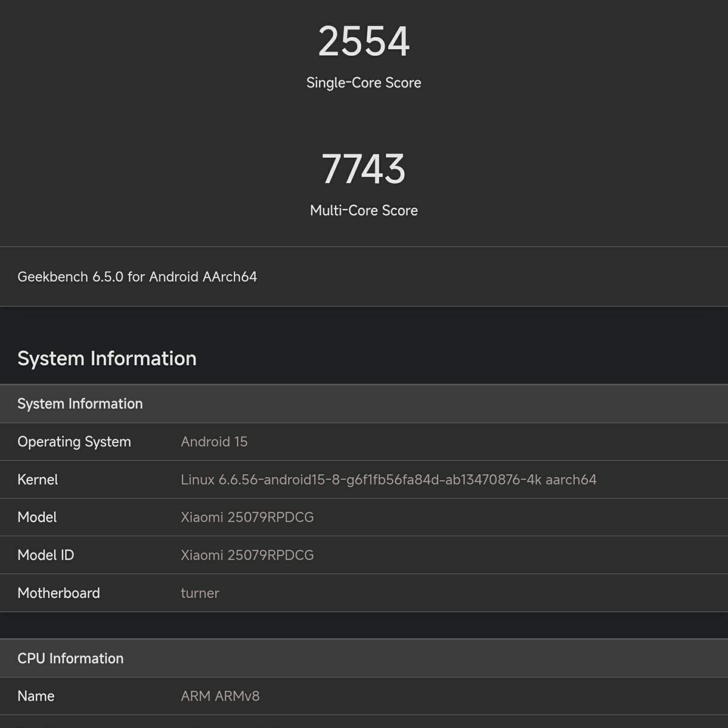
Task: Select the Xiaomi 25079RPDCG model value
Action: click(x=247, y=517)
